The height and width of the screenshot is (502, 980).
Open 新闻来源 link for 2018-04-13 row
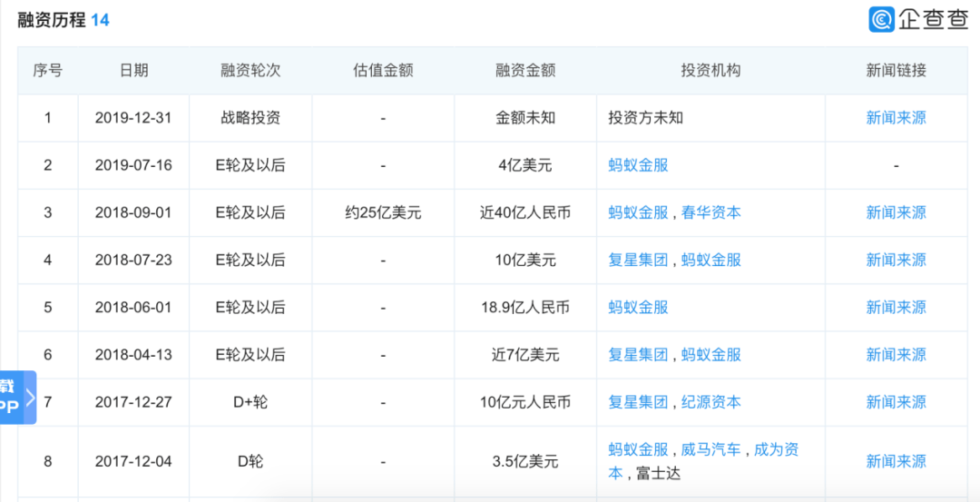tap(896, 354)
